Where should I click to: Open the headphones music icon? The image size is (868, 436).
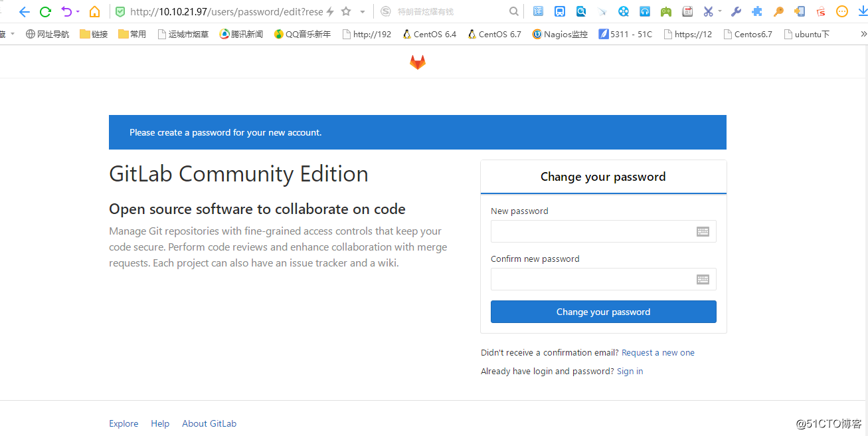645,11
